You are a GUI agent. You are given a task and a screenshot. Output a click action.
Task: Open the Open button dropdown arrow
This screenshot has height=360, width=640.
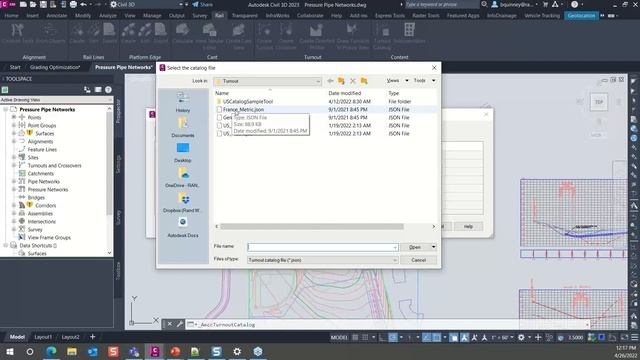pyautogui.click(x=433, y=247)
